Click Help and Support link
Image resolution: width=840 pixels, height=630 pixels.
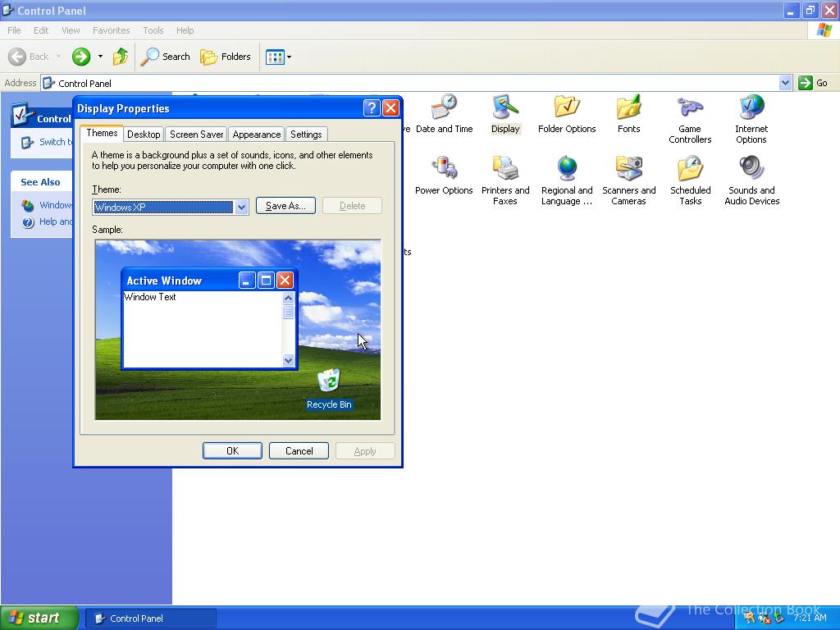[x=47, y=221]
